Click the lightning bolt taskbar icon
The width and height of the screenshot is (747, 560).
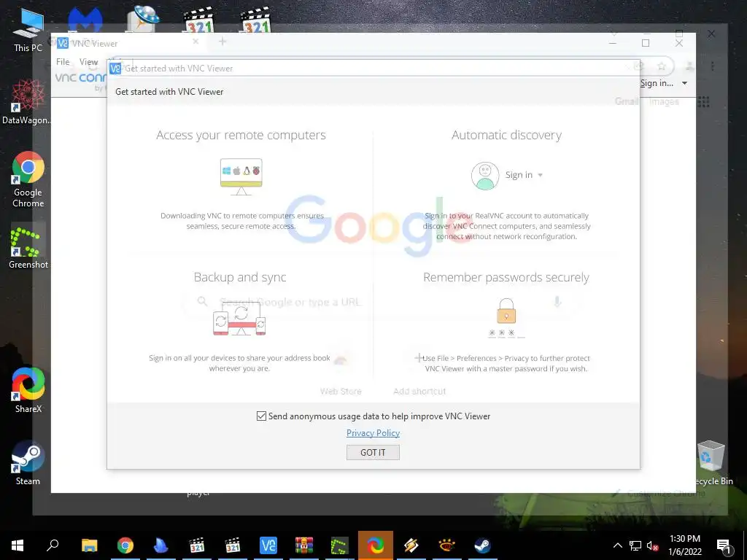411,545
